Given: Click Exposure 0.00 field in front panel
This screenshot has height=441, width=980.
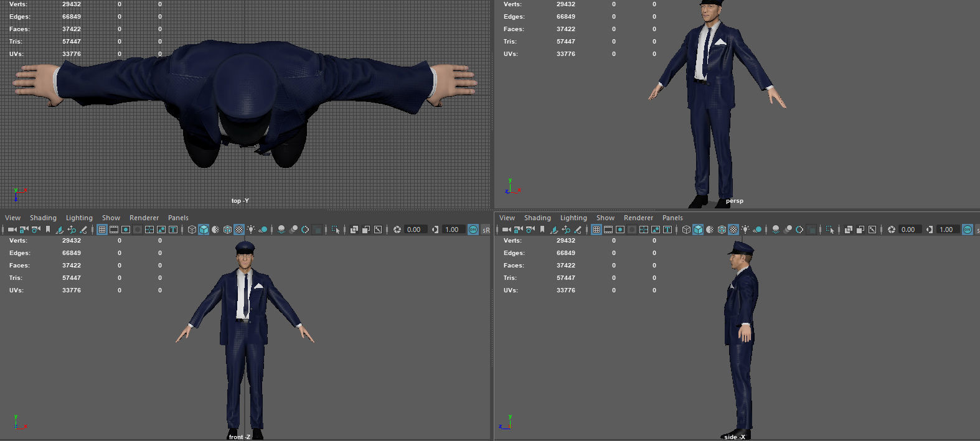Looking at the screenshot, I should pyautogui.click(x=416, y=230).
